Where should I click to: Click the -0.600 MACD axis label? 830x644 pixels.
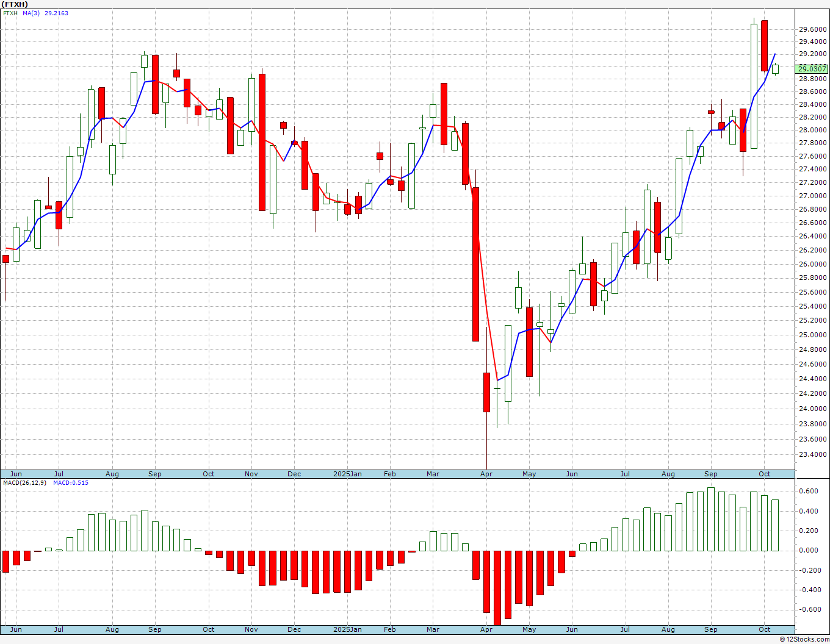[809, 609]
